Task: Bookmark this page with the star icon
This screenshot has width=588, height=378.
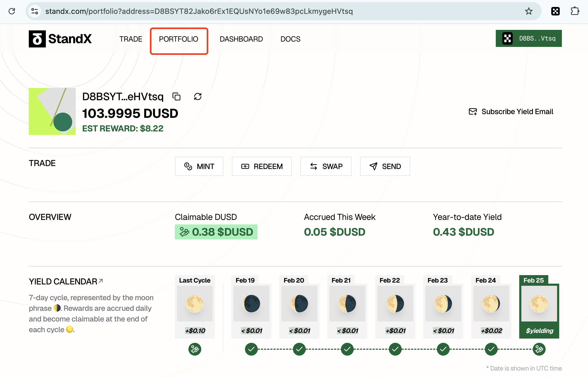Action: (x=529, y=11)
